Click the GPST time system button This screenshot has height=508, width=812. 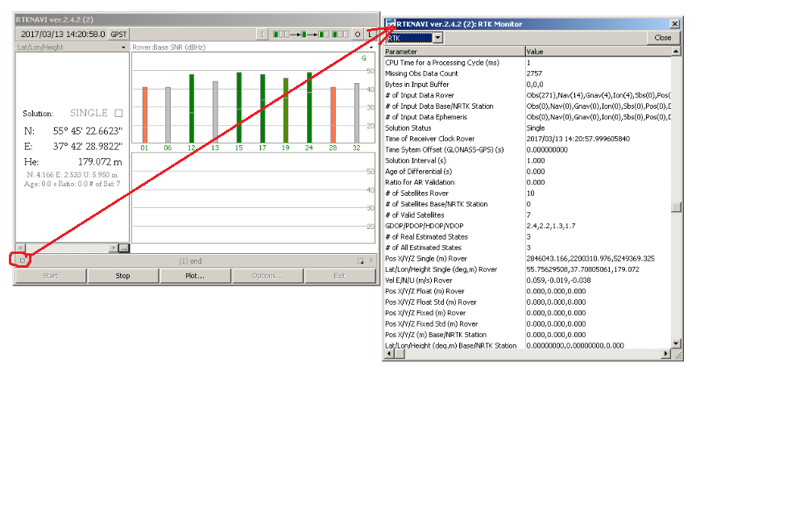[x=119, y=34]
